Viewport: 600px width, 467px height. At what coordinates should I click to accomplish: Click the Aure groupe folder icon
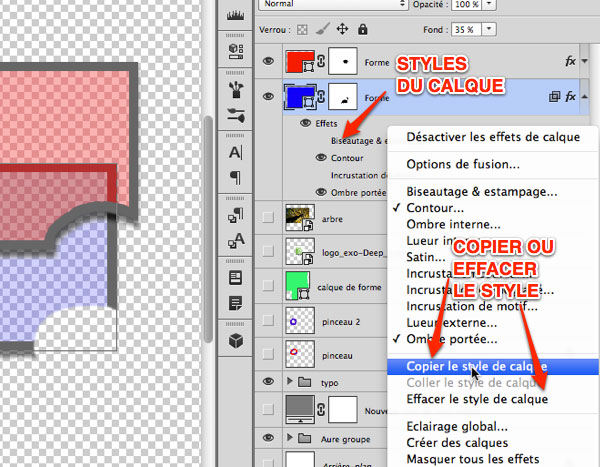[x=305, y=438]
